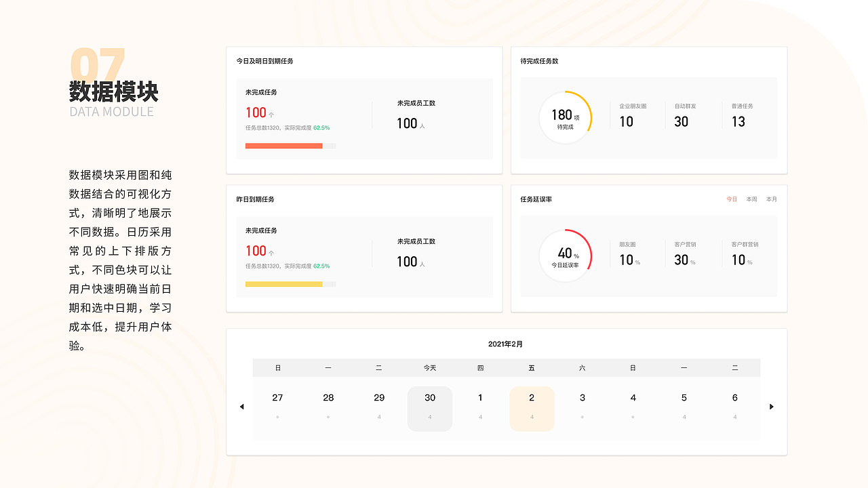Click the 企业朋友圈 count of 10

(627, 121)
